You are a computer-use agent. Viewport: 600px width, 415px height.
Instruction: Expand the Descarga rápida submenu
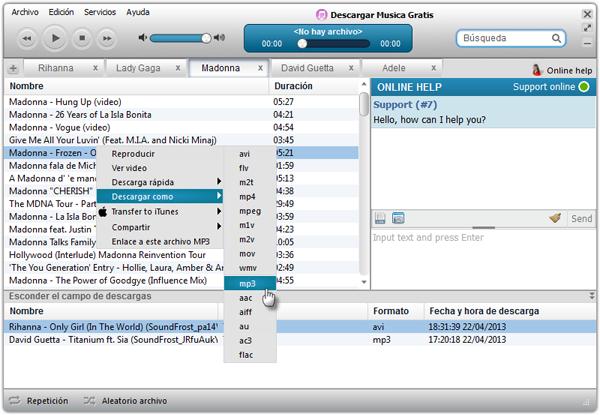(160, 182)
